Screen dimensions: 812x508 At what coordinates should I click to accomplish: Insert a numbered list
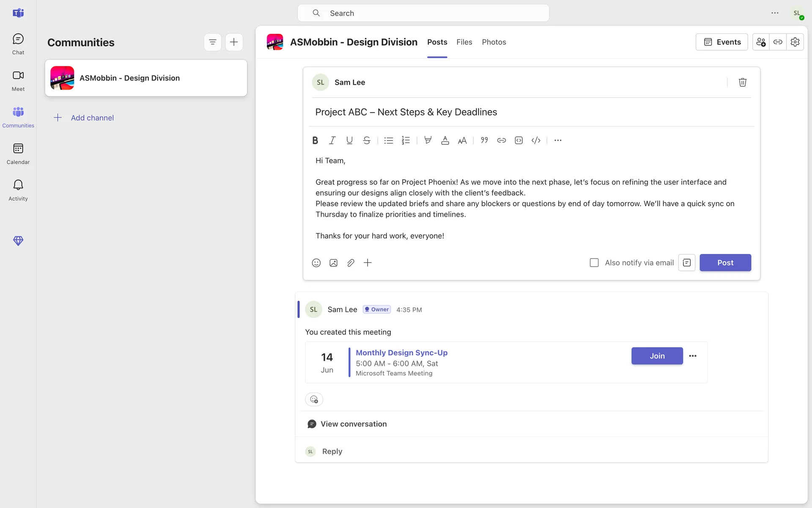click(406, 141)
